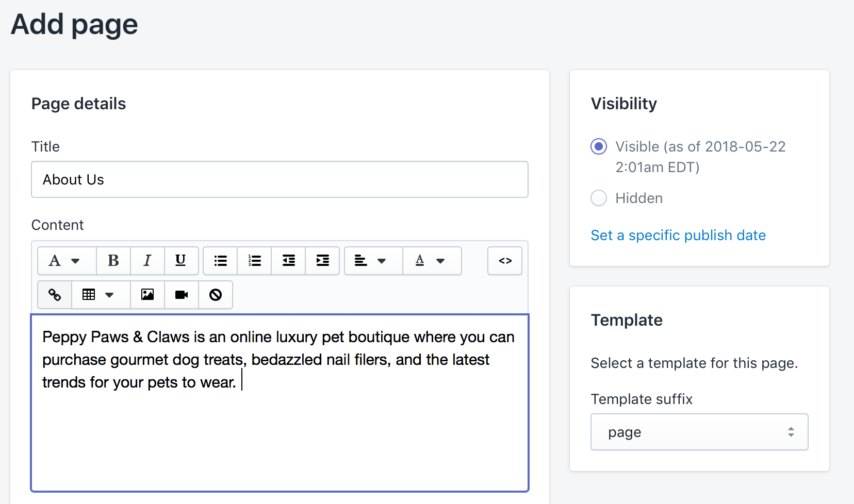Select the Visible radio button
Screen dimensions: 854x504
pos(599,147)
